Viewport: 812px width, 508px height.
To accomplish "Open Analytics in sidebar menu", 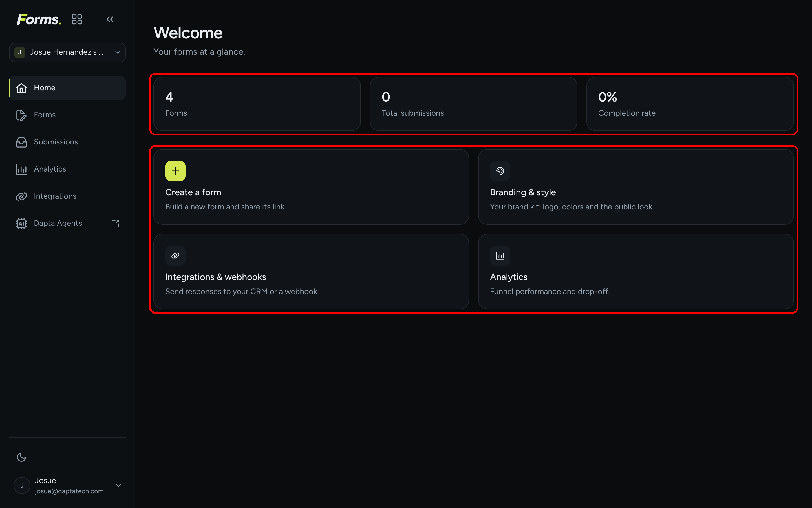I will [67, 169].
